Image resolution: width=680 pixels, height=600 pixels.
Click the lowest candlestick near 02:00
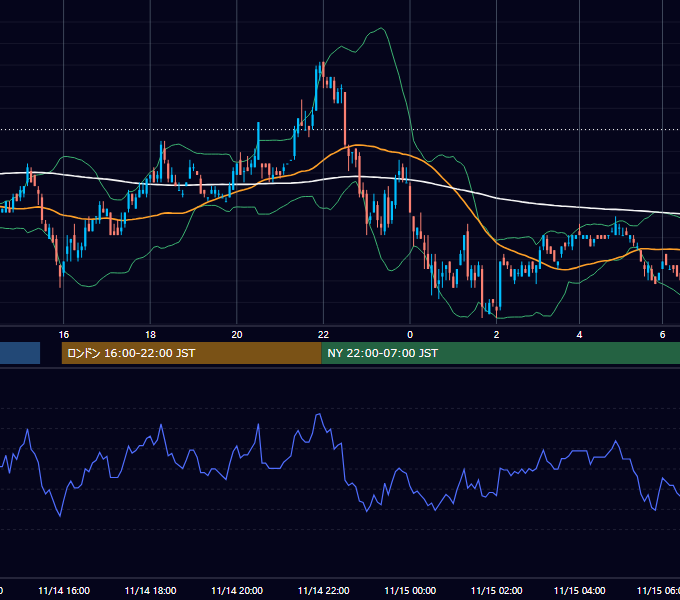496,309
